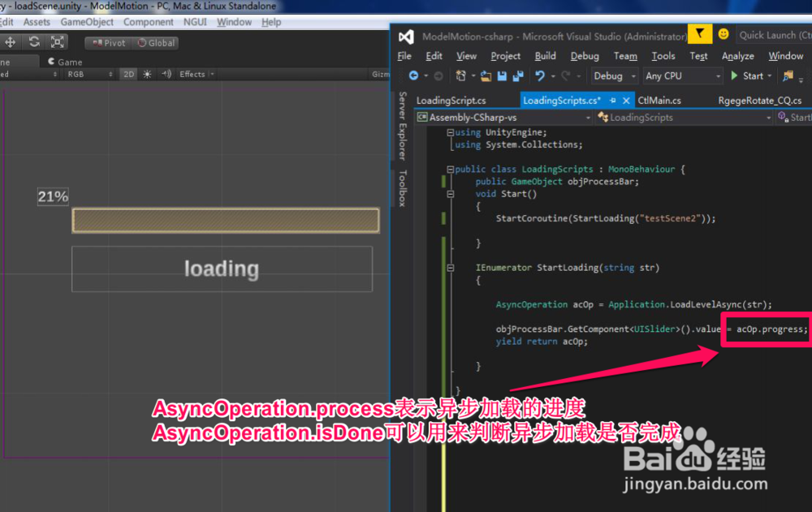This screenshot has width=812, height=512.
Task: Click the Save All icon
Action: tap(518, 75)
